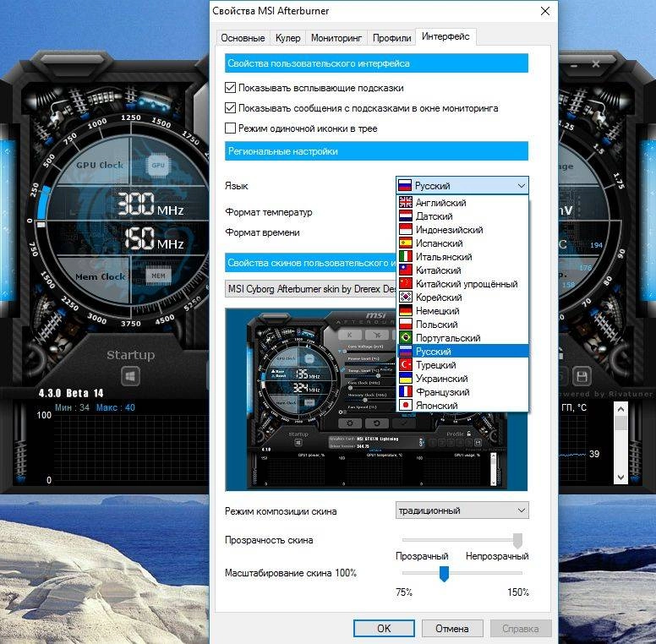
Task: Toggle showing pop-up tooltips checkbox
Action: (230, 88)
